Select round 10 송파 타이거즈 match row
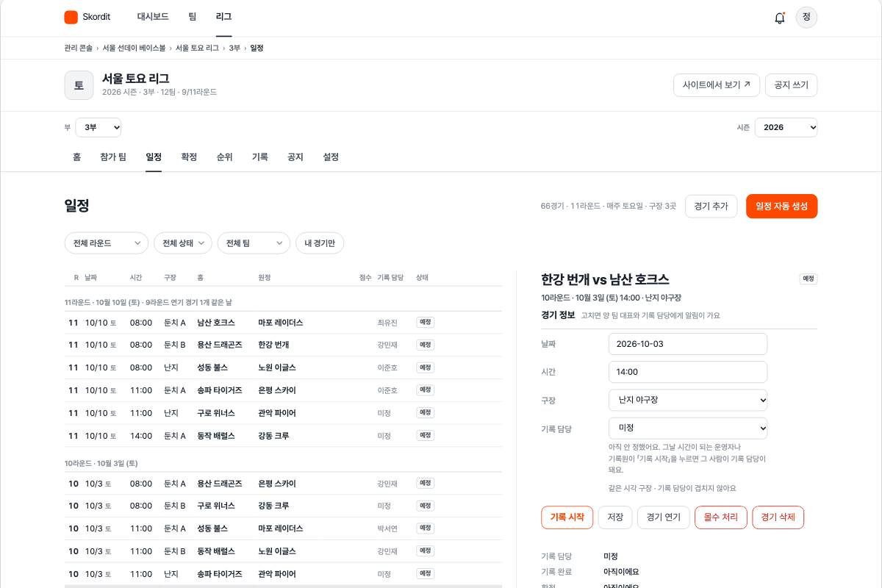The width and height of the screenshot is (882, 588). pyautogui.click(x=283, y=574)
